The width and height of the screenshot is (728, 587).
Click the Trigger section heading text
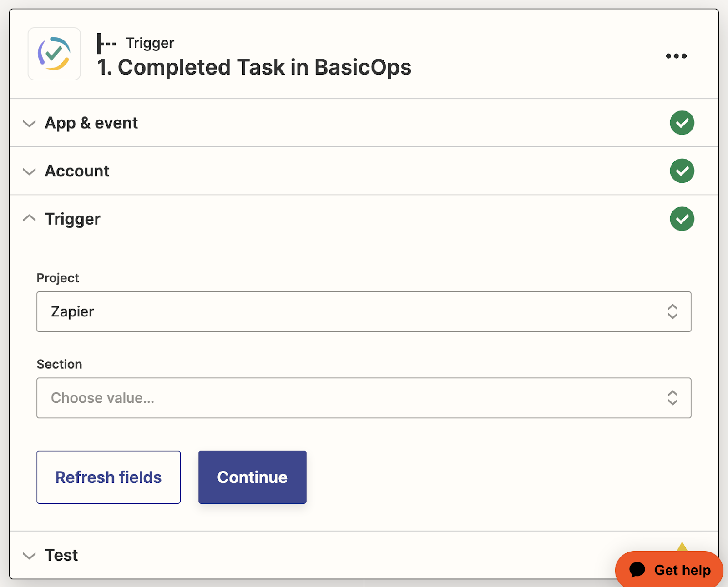[x=72, y=219]
